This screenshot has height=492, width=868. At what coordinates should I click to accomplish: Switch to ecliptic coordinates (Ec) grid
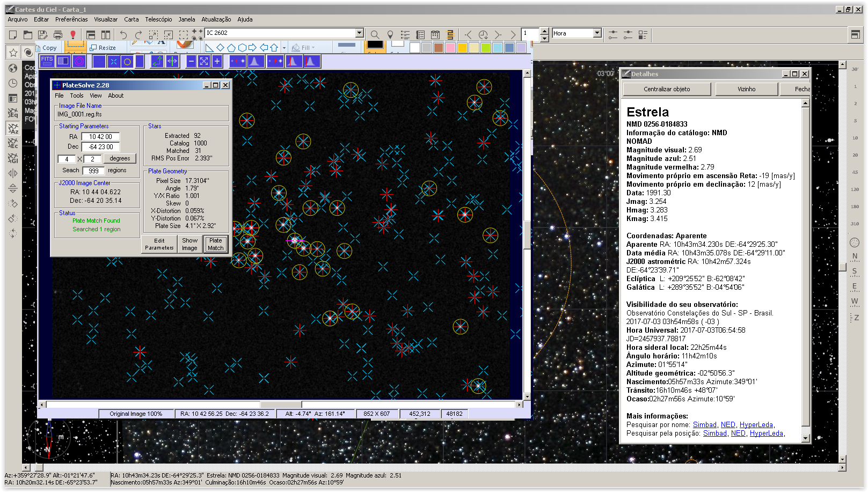[13, 143]
